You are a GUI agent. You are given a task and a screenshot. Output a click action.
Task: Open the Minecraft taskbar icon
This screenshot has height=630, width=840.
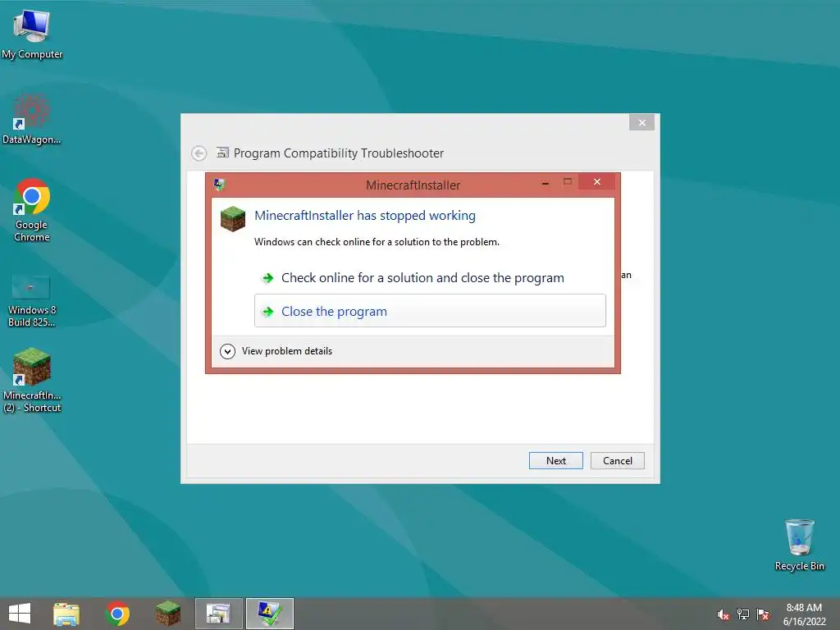(x=167, y=614)
